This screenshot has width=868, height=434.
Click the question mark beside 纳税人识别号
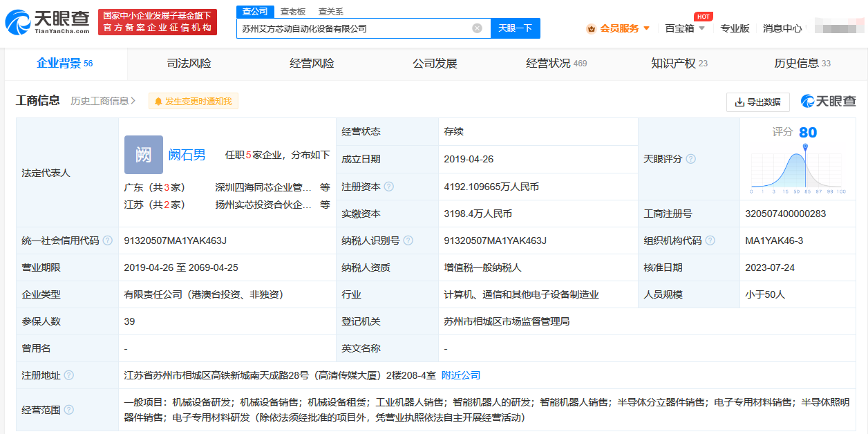coord(408,240)
